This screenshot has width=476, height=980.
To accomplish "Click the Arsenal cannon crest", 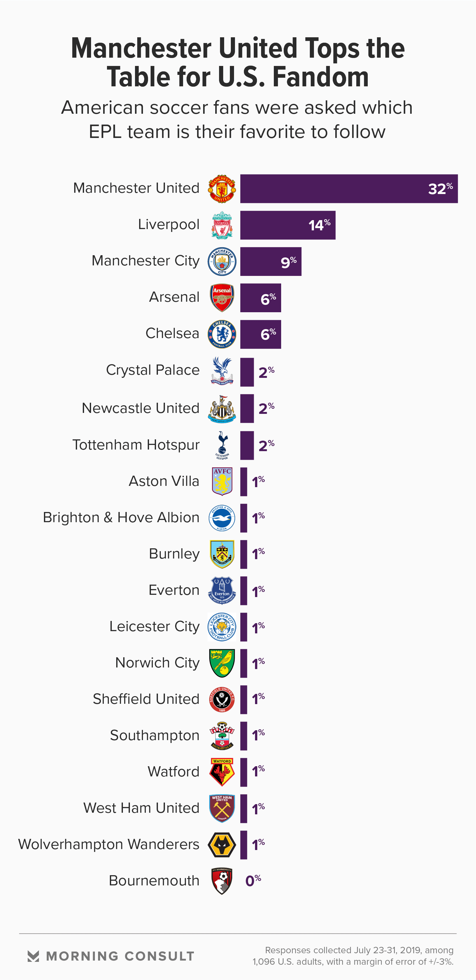I will 222,298.
